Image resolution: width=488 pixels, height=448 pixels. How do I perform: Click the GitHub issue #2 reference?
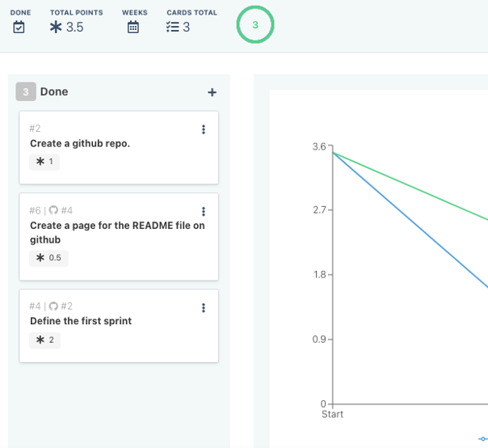pos(67,306)
